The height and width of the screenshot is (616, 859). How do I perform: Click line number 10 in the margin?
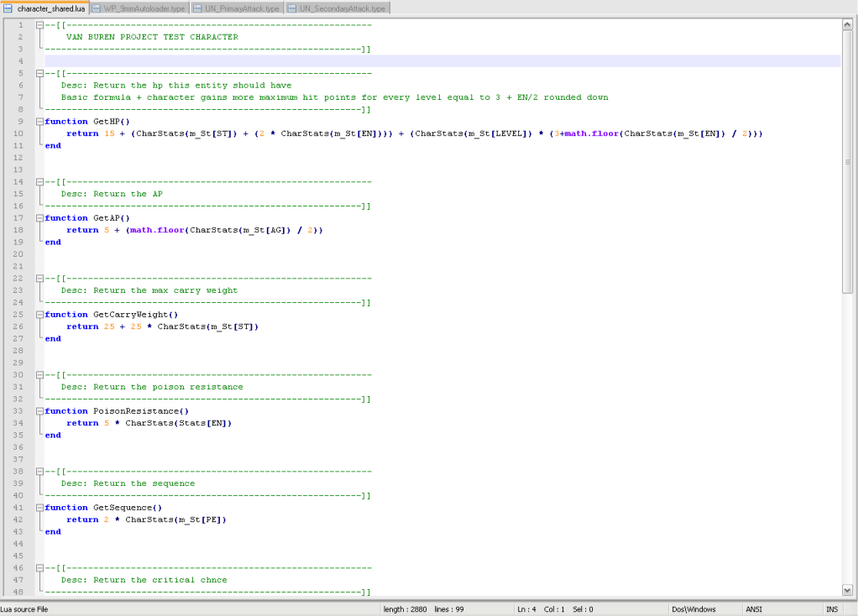(x=18, y=133)
